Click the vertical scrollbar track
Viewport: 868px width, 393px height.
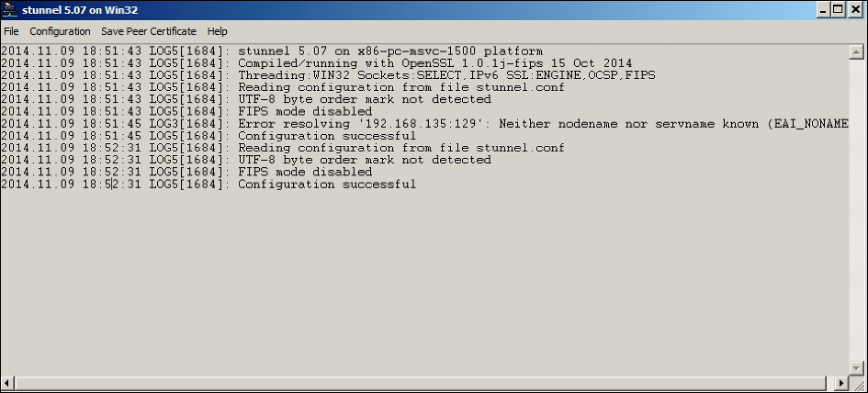point(856,209)
